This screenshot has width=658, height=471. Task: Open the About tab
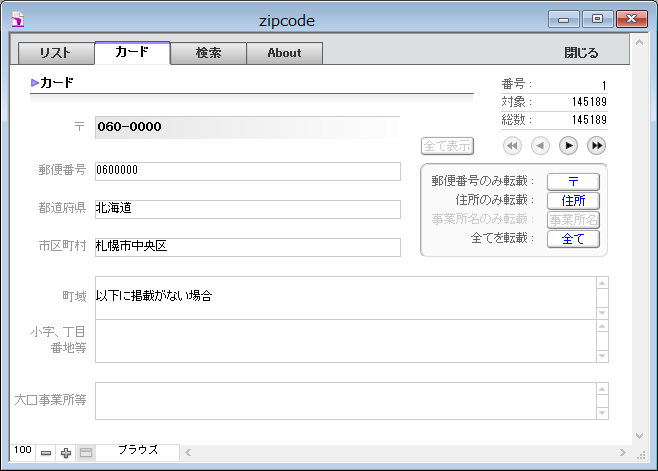pyautogui.click(x=284, y=53)
